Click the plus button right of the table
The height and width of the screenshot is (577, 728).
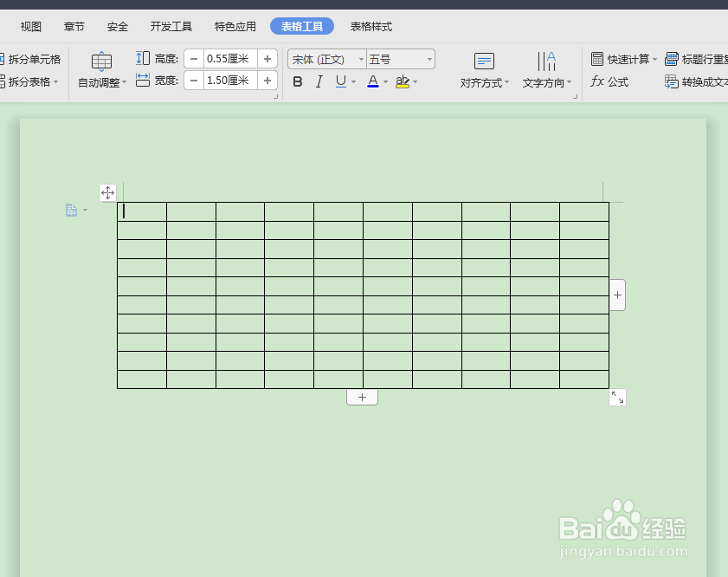pyautogui.click(x=617, y=295)
